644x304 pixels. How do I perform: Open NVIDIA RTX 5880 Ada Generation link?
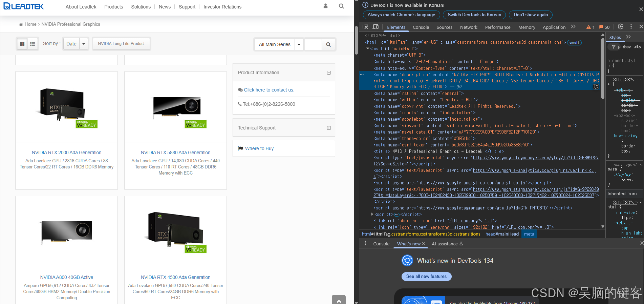(x=176, y=153)
